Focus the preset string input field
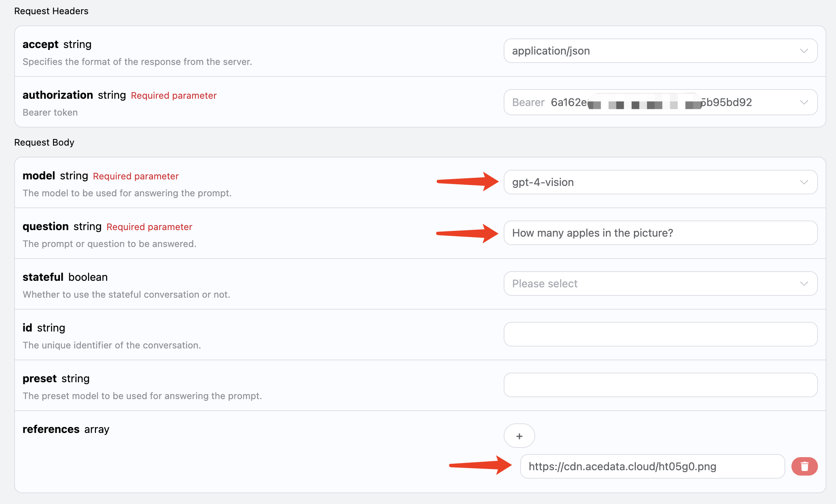The height and width of the screenshot is (504, 836). [660, 385]
